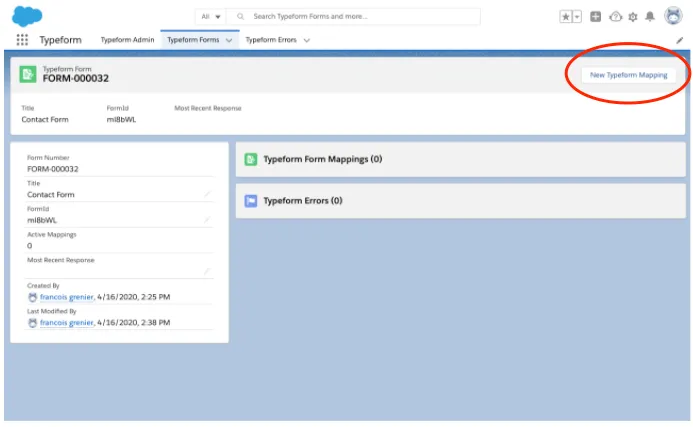Viewport: 693px width, 427px height.
Task: Click the FormId value mI8bWL in highlights
Action: point(121,119)
